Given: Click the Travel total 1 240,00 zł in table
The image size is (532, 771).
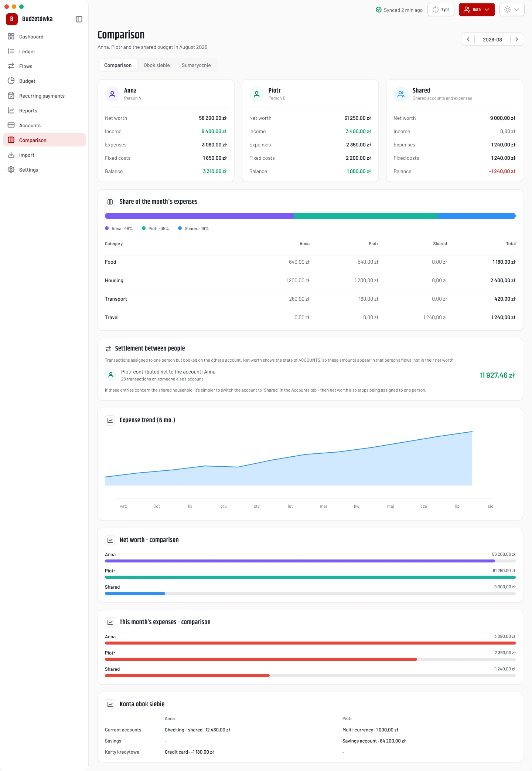Looking at the screenshot, I should [x=504, y=318].
